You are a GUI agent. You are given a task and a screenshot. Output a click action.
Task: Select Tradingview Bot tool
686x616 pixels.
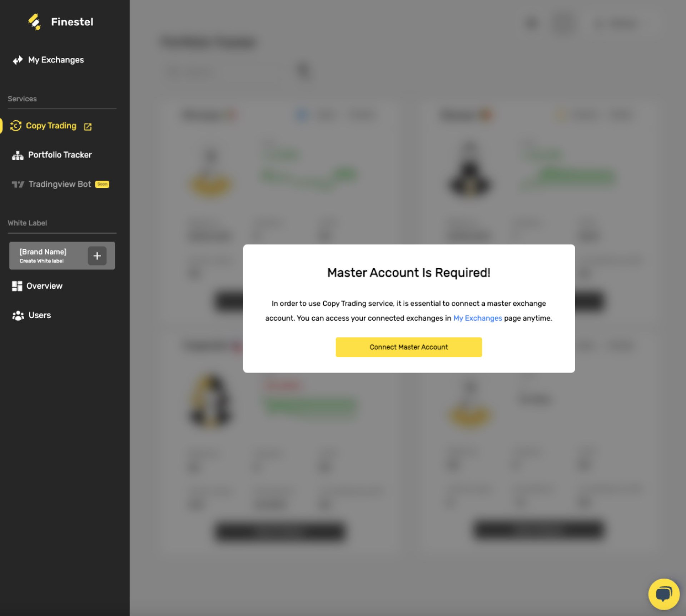pos(60,184)
